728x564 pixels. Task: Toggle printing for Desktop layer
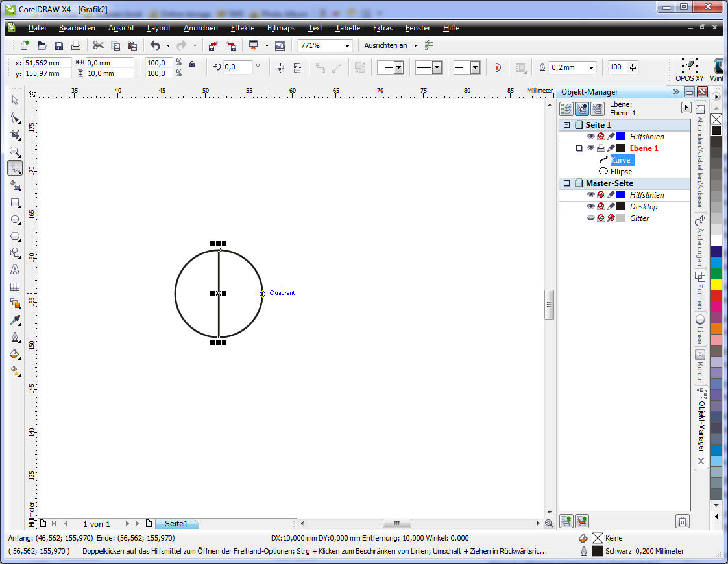pos(601,207)
